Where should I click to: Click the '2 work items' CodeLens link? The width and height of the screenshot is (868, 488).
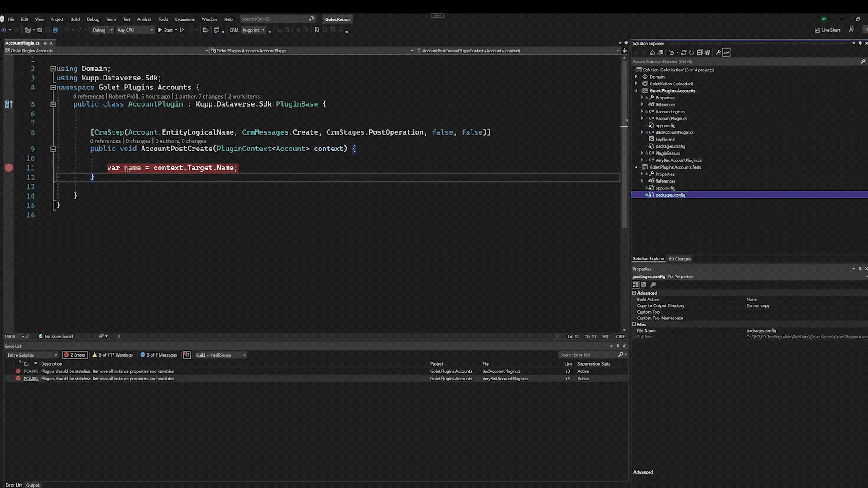[244, 96]
